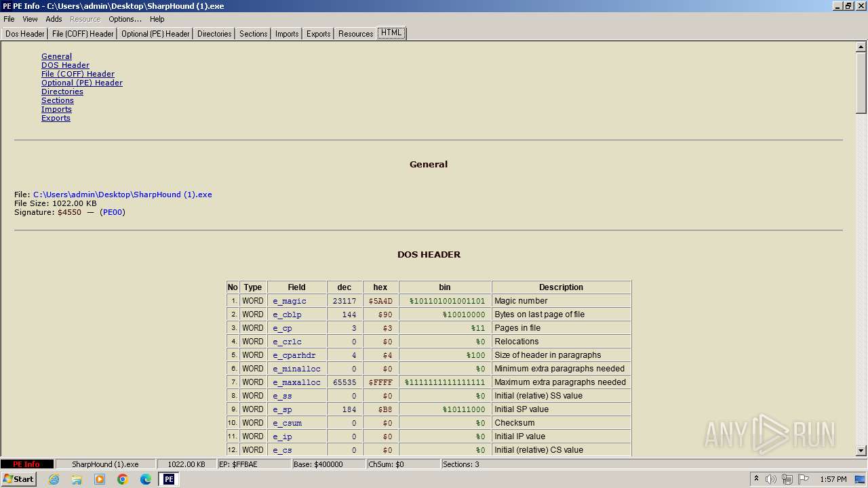Click the scrollbar up arrow

coord(861,47)
